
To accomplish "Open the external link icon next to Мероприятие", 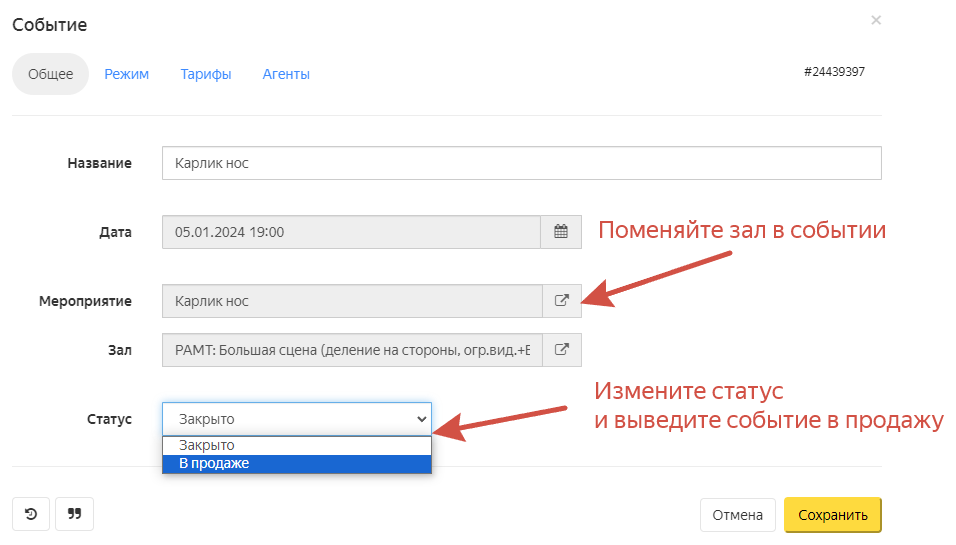I will [561, 300].
